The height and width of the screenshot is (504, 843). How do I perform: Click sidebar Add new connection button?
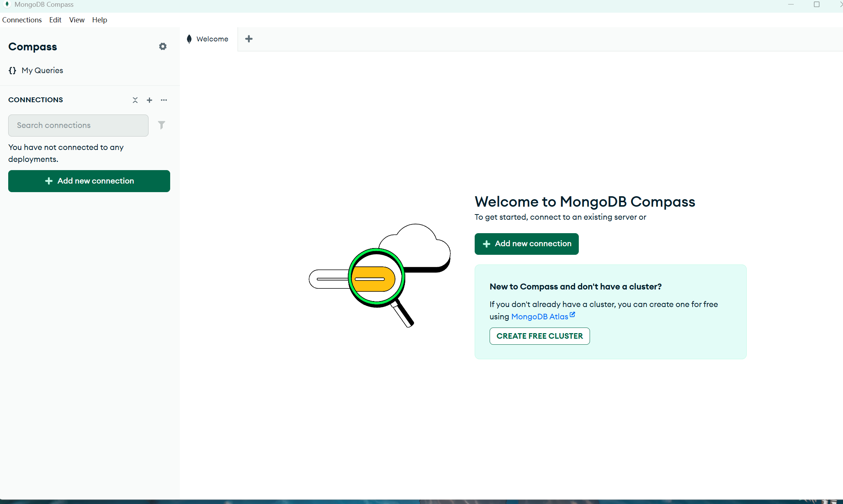89,181
